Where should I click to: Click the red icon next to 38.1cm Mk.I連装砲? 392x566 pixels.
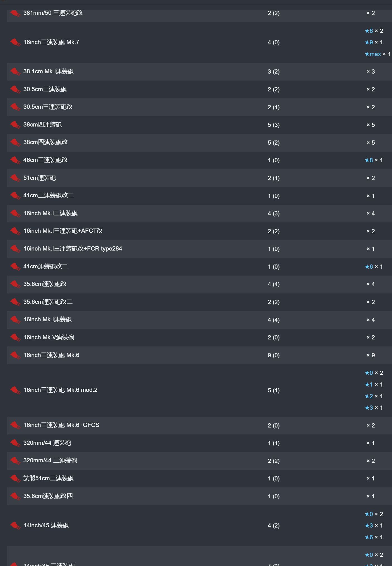coord(15,72)
